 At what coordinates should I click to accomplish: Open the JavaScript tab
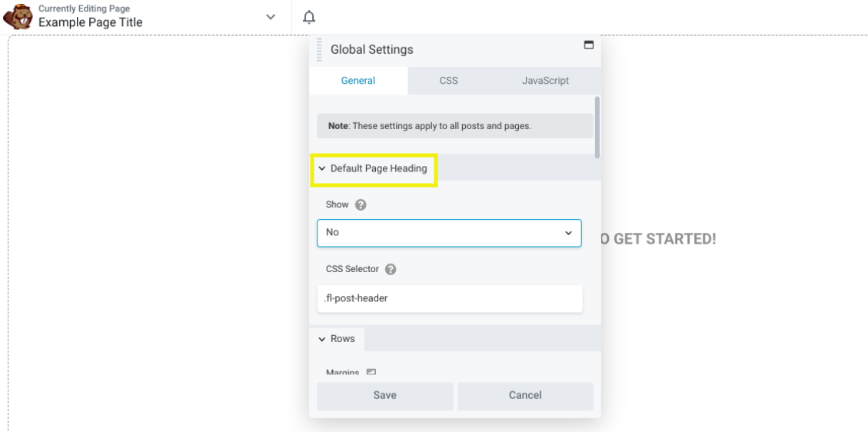pyautogui.click(x=545, y=81)
